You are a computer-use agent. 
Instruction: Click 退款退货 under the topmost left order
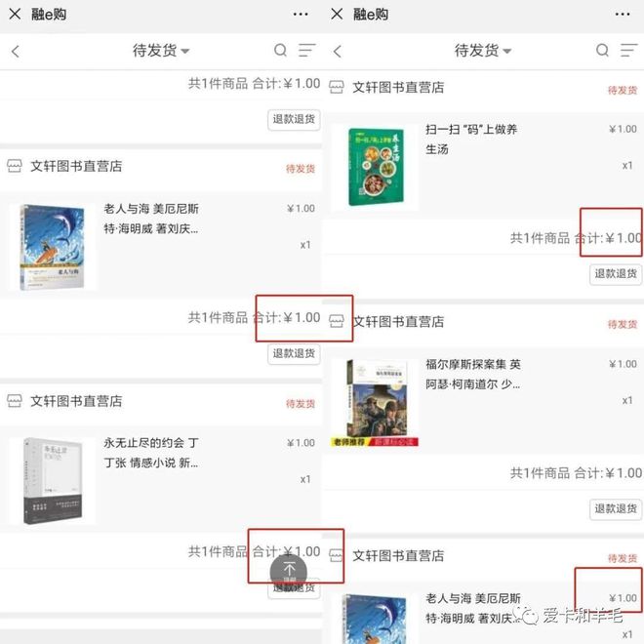point(294,119)
